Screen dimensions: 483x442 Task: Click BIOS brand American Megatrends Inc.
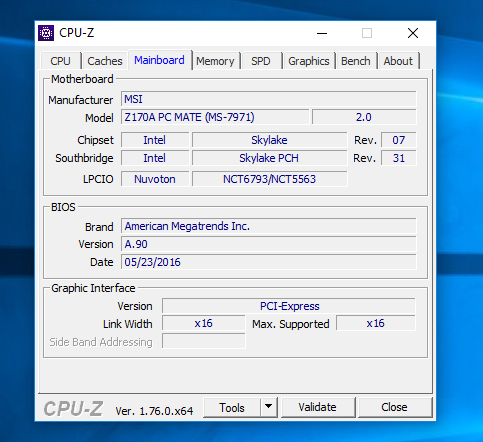[x=269, y=226]
